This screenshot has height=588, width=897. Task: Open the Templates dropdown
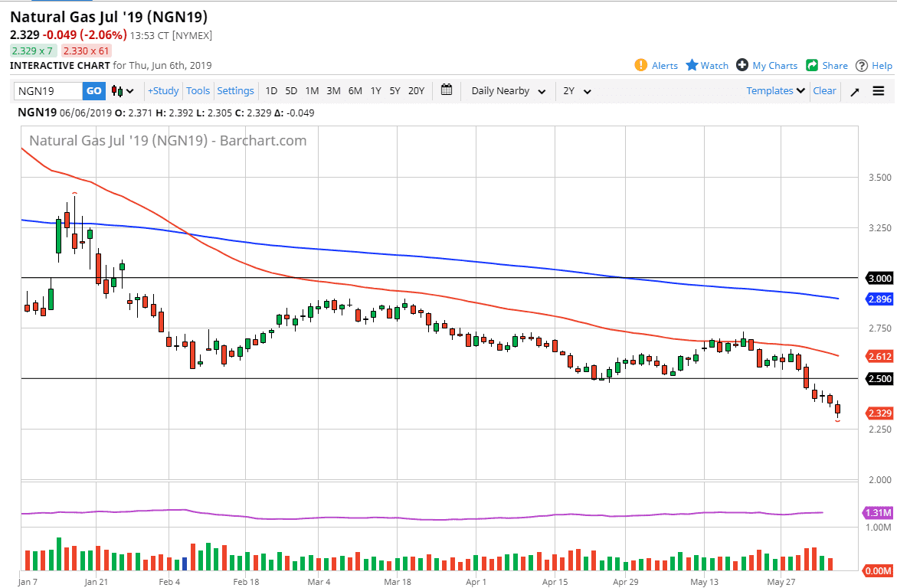pyautogui.click(x=776, y=90)
